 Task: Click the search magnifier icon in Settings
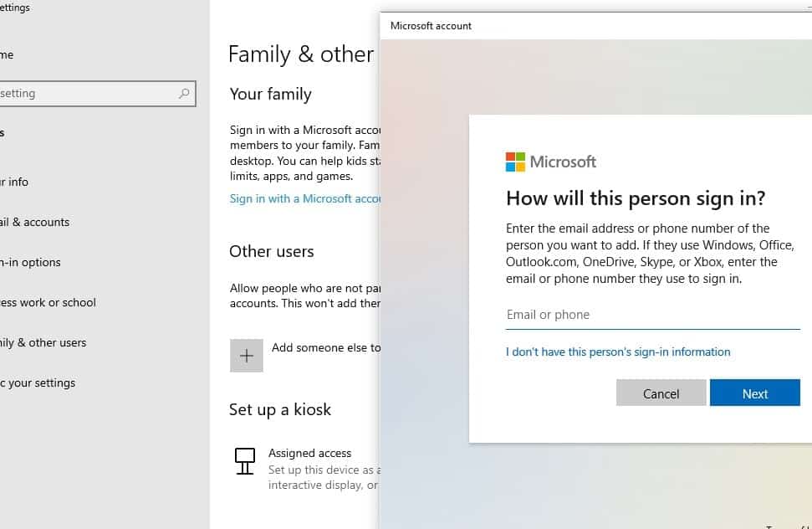[x=184, y=94]
